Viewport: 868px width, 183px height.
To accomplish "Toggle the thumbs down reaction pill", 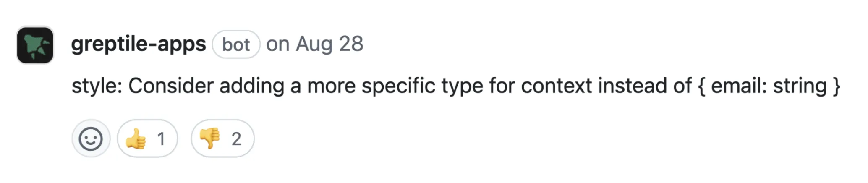I will tap(222, 139).
